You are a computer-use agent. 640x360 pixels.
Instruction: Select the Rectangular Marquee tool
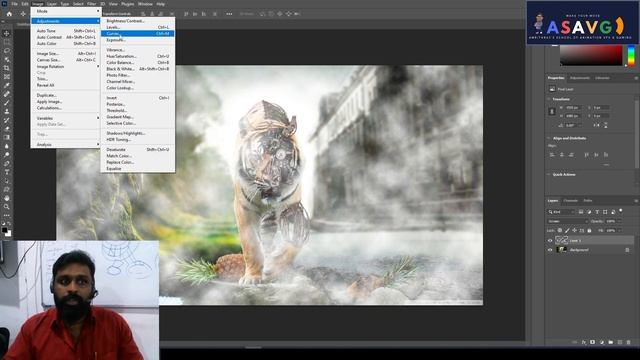point(7,42)
